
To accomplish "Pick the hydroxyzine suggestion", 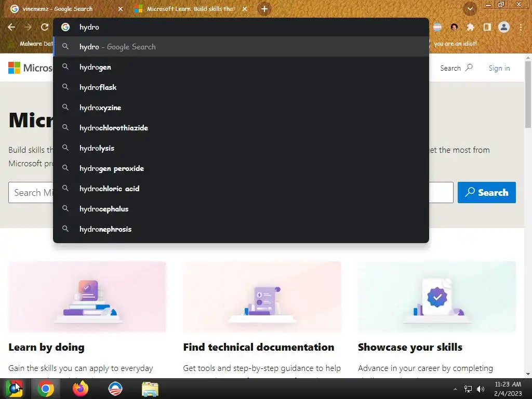I will 241,108.
